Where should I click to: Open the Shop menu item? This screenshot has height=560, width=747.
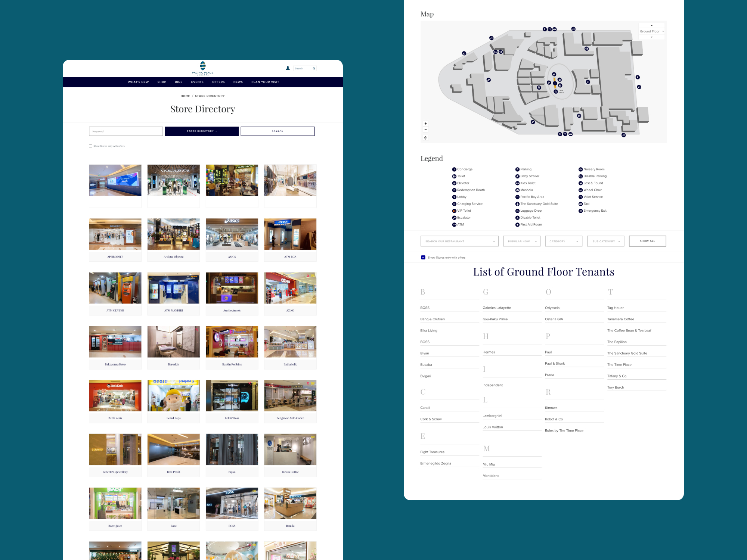tap(162, 82)
